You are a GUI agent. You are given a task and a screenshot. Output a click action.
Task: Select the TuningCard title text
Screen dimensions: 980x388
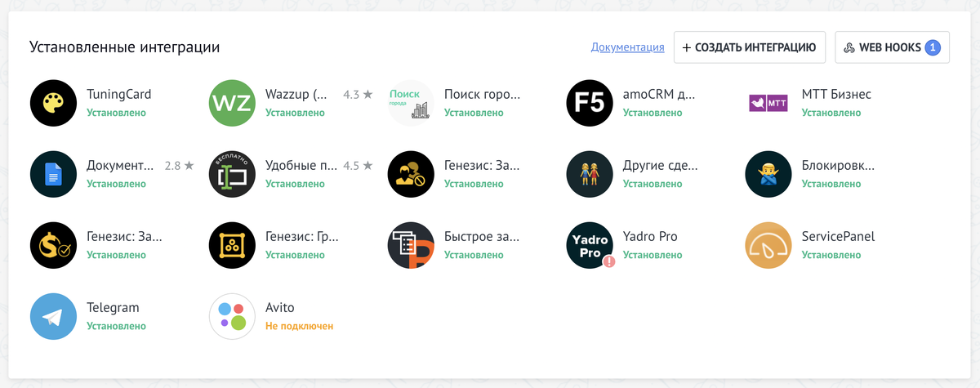pos(119,94)
